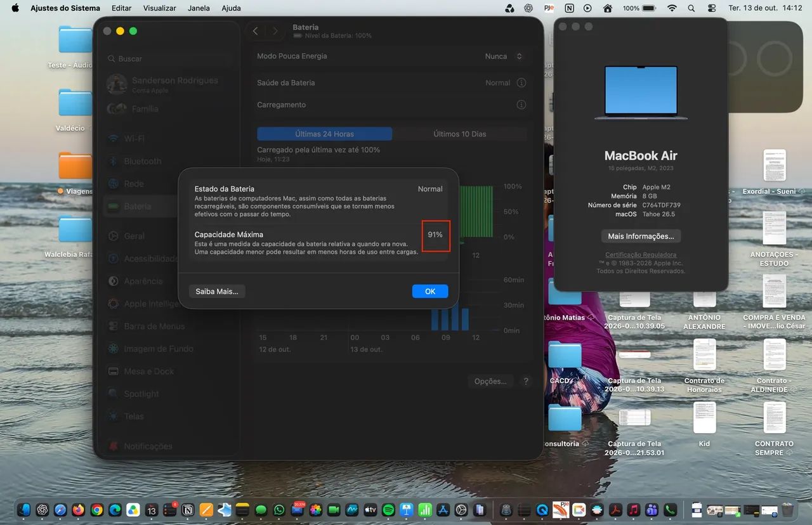
Task: Switch to the Últimos 10 Dias tab
Action: coord(460,134)
